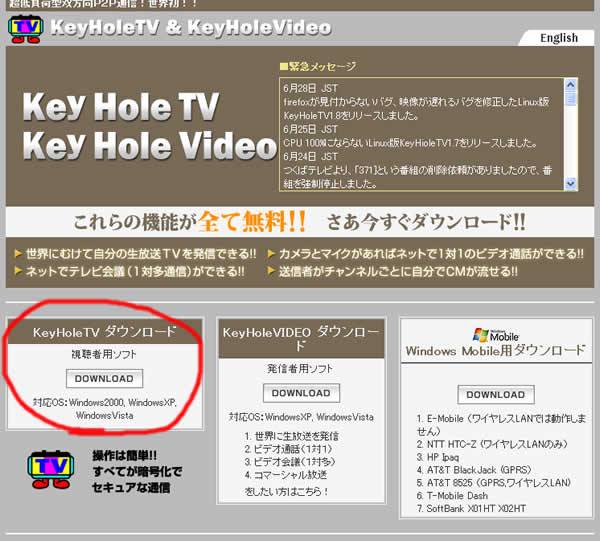This screenshot has width=600, height=541.
Task: Click the ネットでテレビ会議 feature line
Action: pos(129,271)
